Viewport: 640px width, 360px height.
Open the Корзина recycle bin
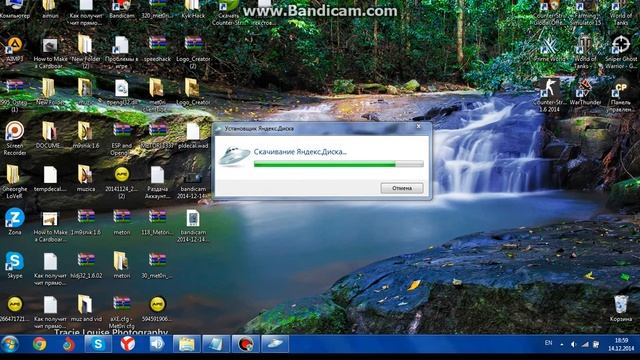pos(621,308)
